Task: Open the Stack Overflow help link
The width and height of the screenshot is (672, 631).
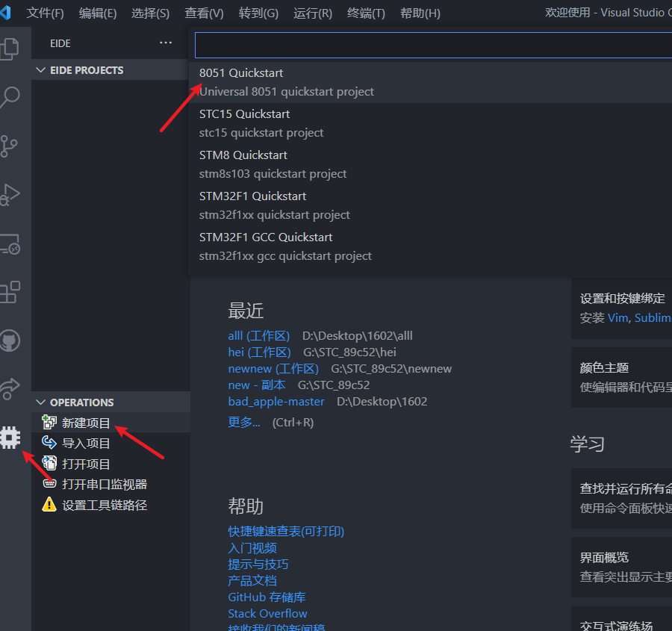Action: point(267,613)
